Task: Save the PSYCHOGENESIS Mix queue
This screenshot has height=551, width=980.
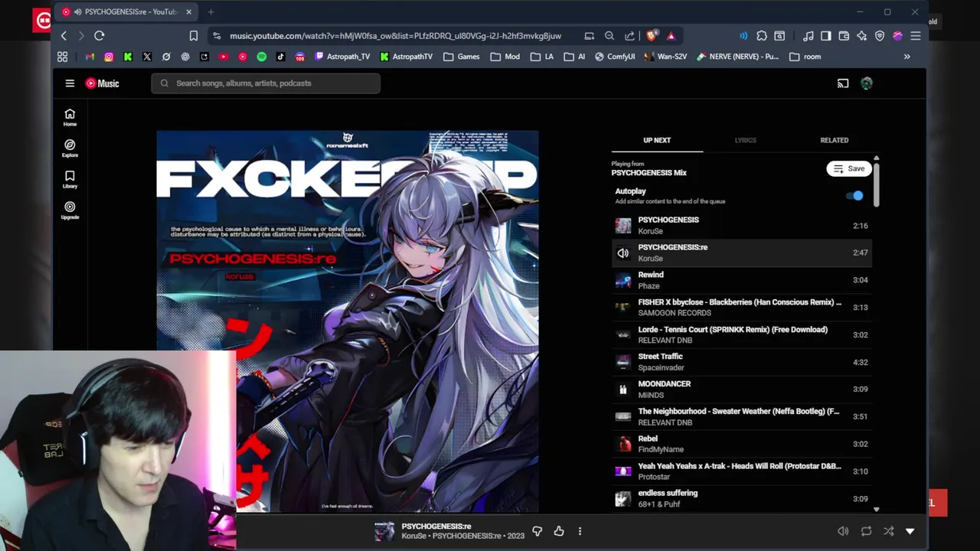Action: (849, 169)
